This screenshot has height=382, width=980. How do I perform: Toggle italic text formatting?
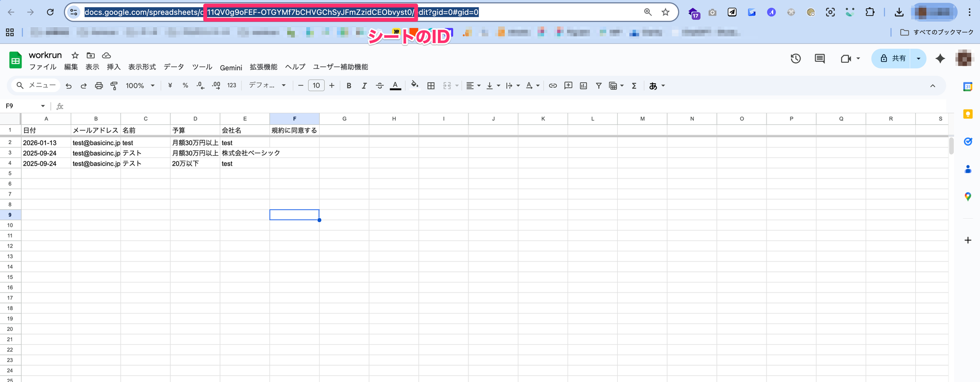click(x=364, y=86)
